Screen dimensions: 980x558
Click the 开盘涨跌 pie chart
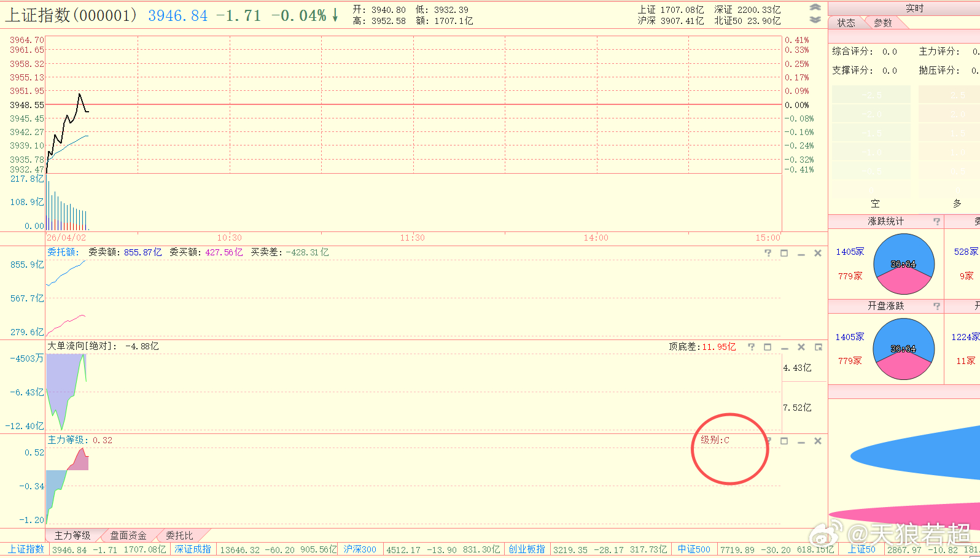(x=904, y=349)
